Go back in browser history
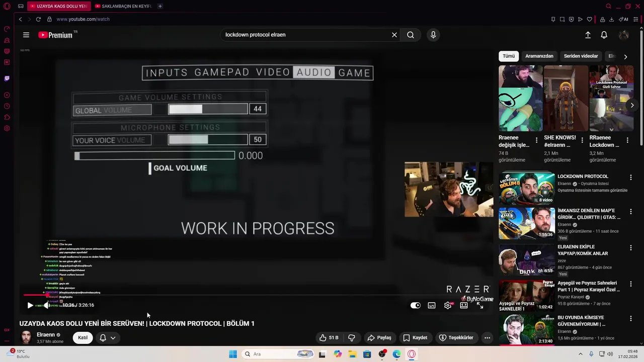The image size is (644, 362). [20, 19]
